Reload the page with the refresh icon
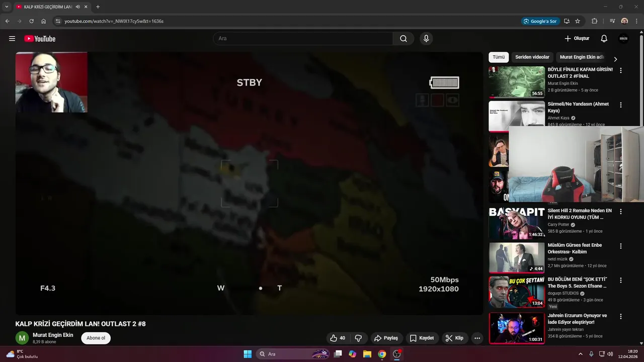This screenshot has width=644, height=362. coord(31,21)
